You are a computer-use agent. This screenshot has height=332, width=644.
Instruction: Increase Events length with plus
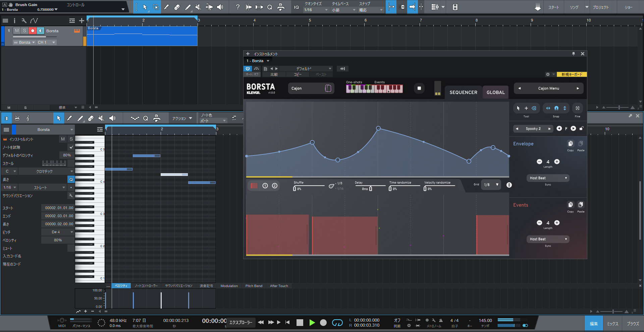point(557,223)
